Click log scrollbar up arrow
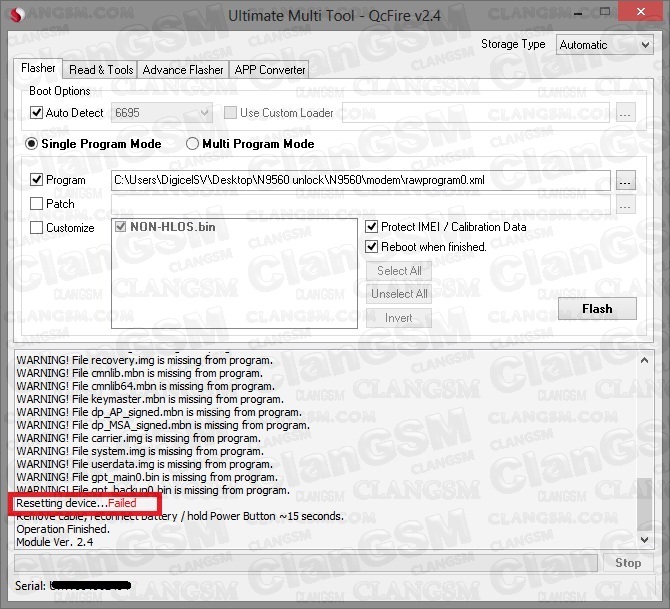Screen dimensions: 670x609 (x=644, y=360)
